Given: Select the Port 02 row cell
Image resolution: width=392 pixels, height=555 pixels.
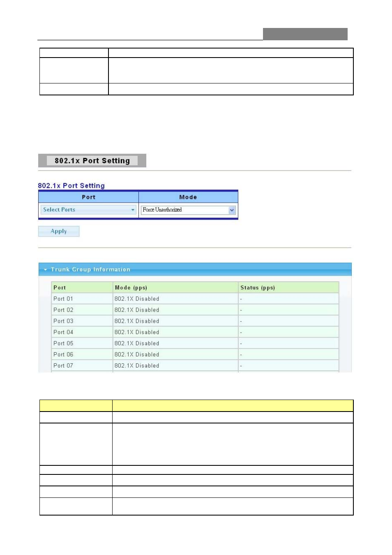Looking at the screenshot, I should [82, 310].
